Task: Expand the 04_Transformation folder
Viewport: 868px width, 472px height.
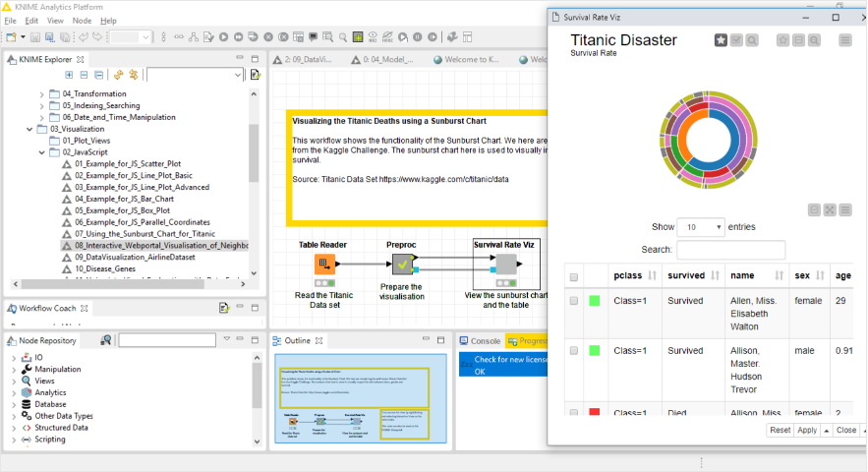Action: pyautogui.click(x=41, y=94)
